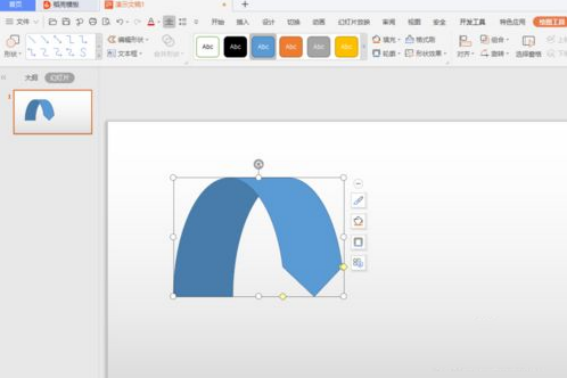The height and width of the screenshot is (378, 567).
Task: Open the 安全 Security ribbon tab
Action: 439,22
